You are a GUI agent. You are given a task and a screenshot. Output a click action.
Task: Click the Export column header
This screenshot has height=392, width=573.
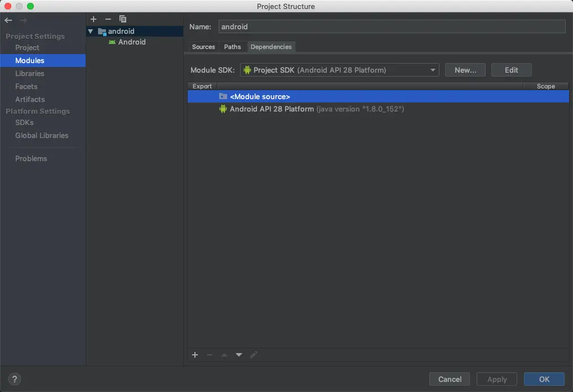point(202,86)
